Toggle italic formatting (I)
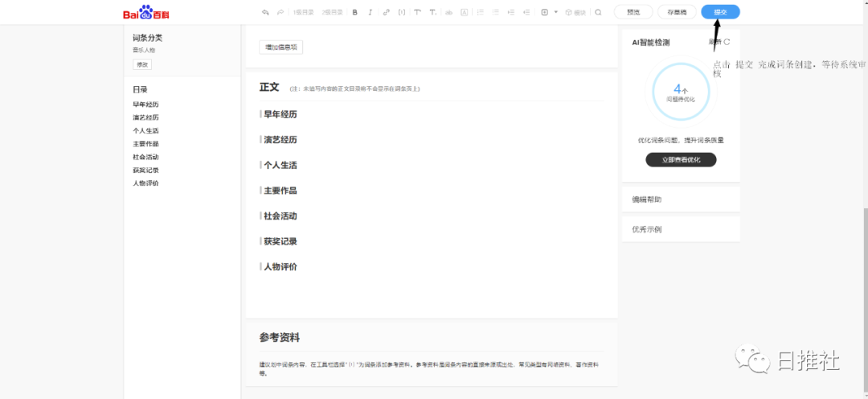Viewport: 868px width, 399px height. tap(370, 12)
